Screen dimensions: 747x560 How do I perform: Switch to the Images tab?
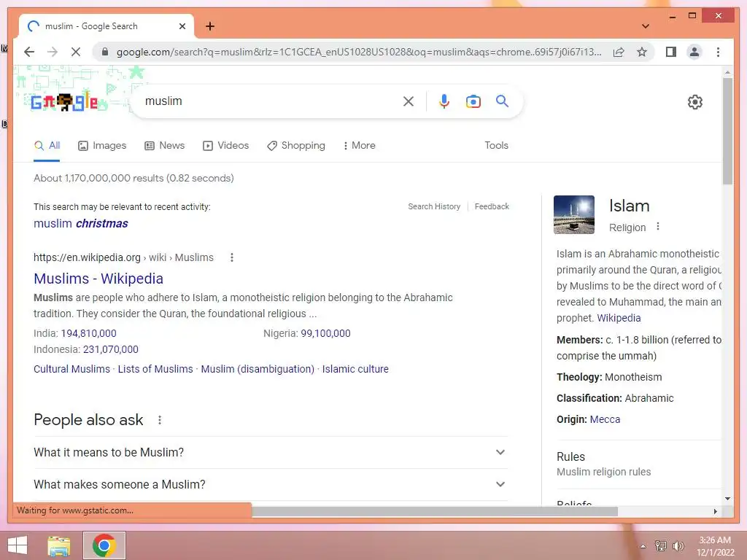[102, 146]
